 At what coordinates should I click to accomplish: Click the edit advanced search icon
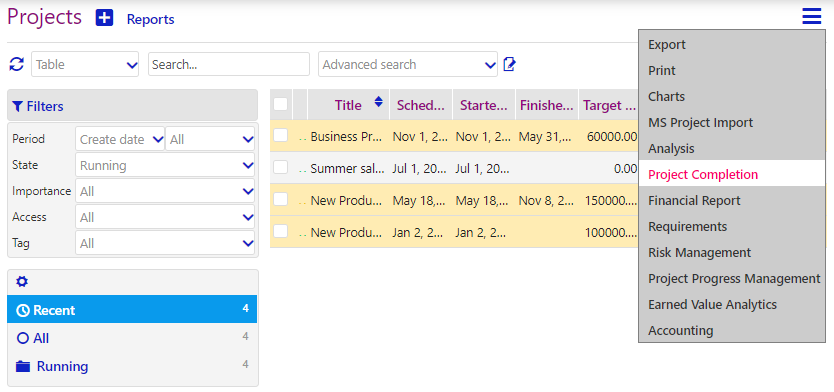[509, 64]
